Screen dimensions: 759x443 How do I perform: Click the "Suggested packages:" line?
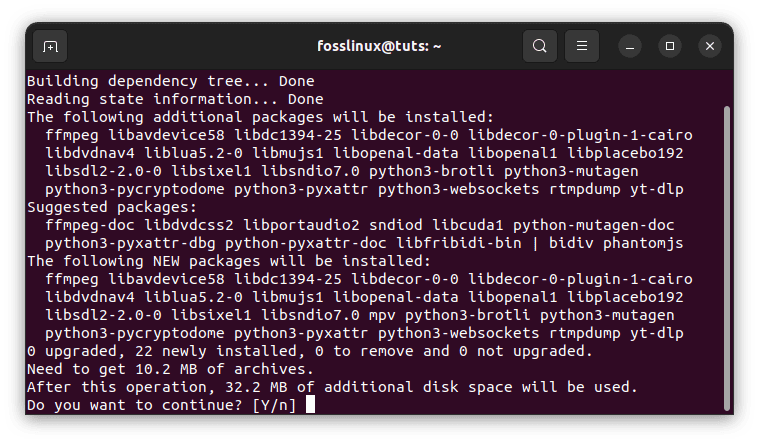coord(112,207)
